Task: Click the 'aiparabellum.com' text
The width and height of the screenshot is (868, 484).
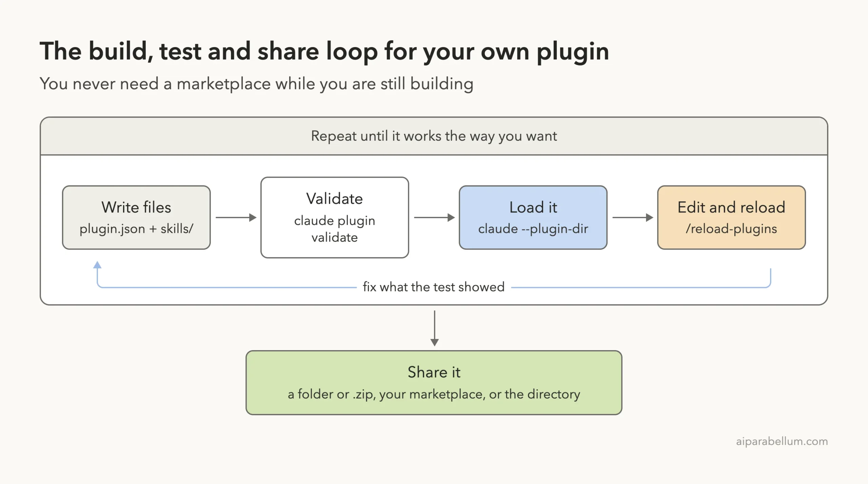Action: 782,441
